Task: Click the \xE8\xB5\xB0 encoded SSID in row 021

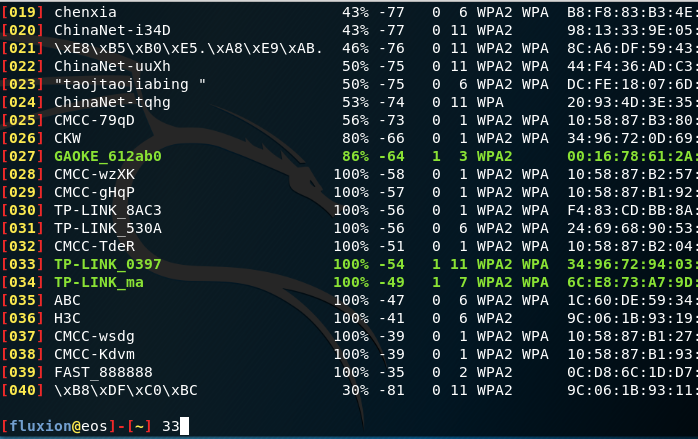Action: (188, 49)
